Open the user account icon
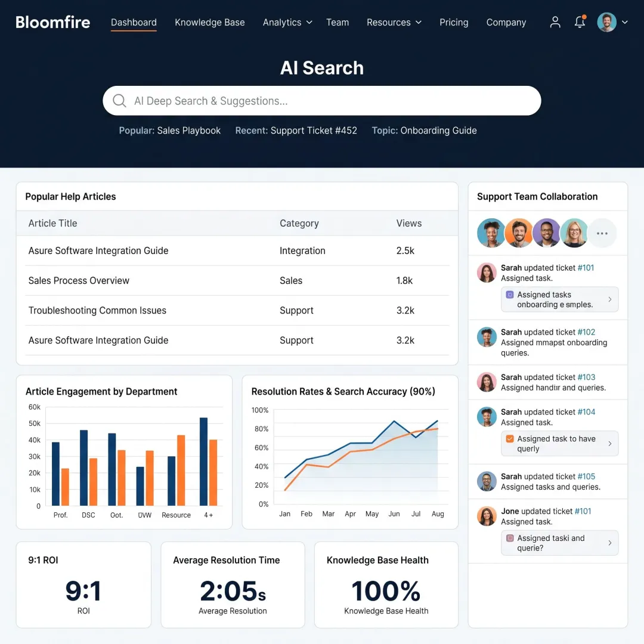The height and width of the screenshot is (644, 644). point(555,22)
